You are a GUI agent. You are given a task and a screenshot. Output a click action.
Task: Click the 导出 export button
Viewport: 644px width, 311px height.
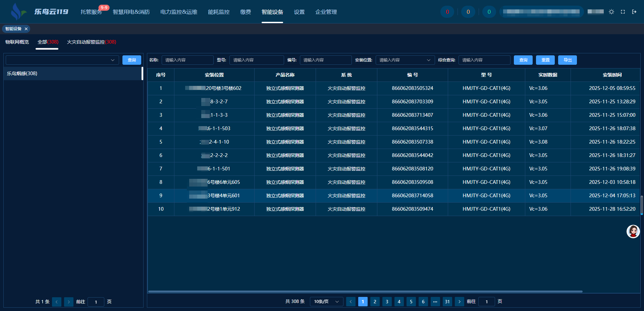click(x=567, y=60)
